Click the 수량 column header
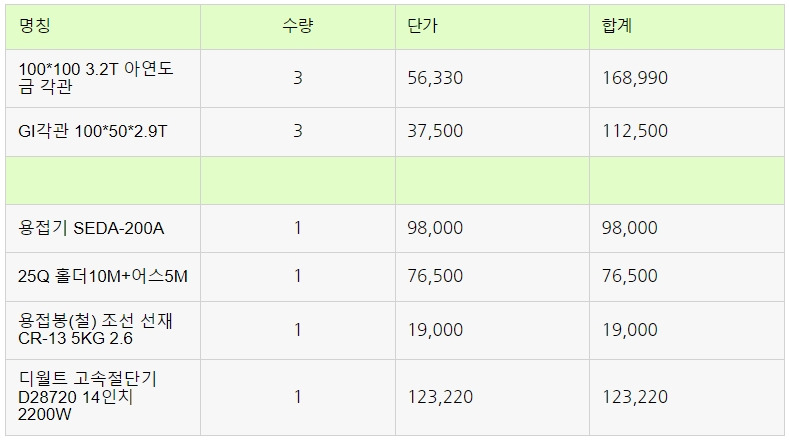Screen dimensions: 789x440 click(297, 25)
